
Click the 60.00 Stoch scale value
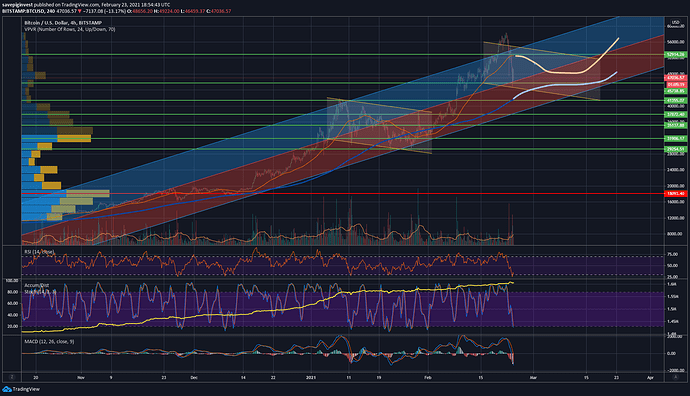click(x=13, y=303)
